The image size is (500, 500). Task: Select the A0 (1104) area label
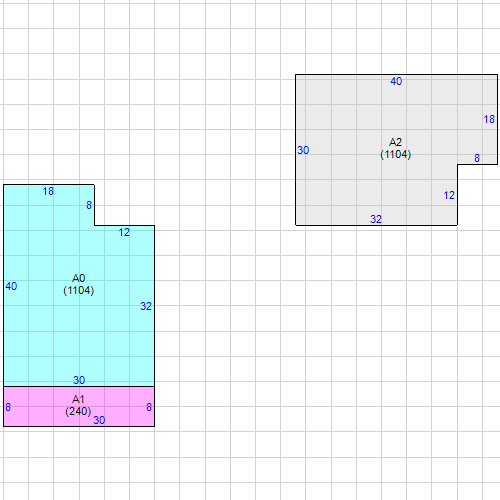pos(79,284)
